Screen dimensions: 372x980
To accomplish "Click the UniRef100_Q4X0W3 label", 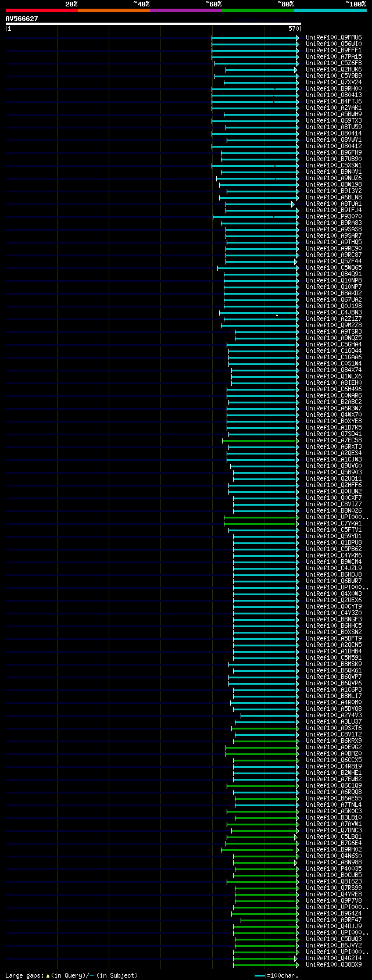I will 334,593.
